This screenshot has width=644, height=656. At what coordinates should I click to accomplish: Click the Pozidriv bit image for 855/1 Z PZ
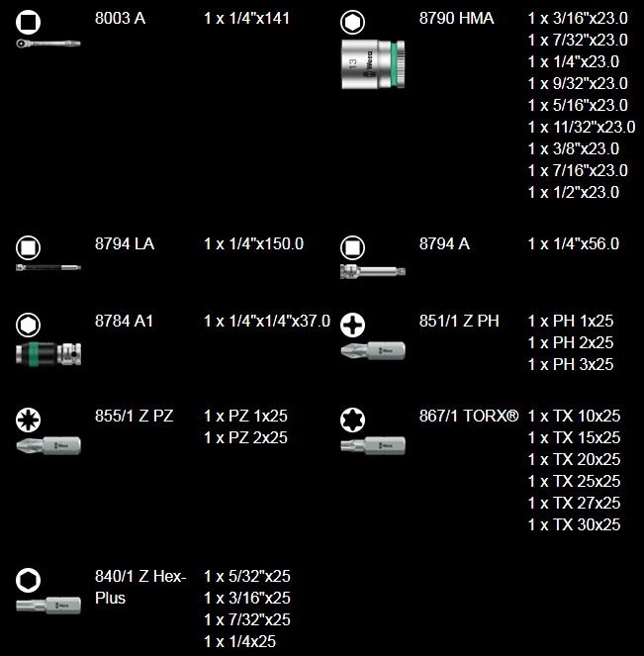coord(48,445)
